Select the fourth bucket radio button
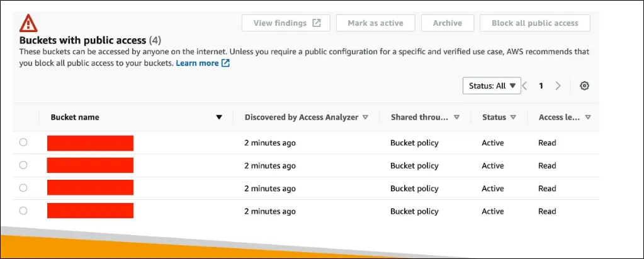Viewport: 644px width, 259px height. pos(23,211)
